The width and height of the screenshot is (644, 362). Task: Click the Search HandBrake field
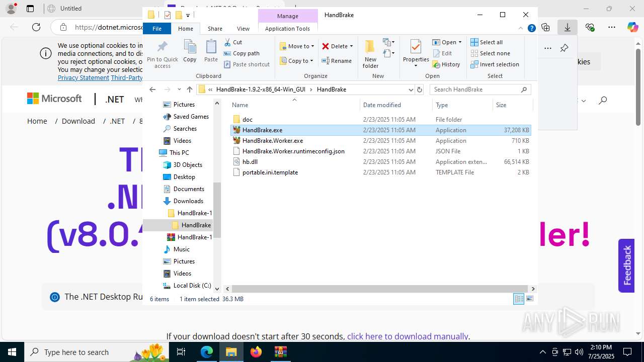coord(480,89)
